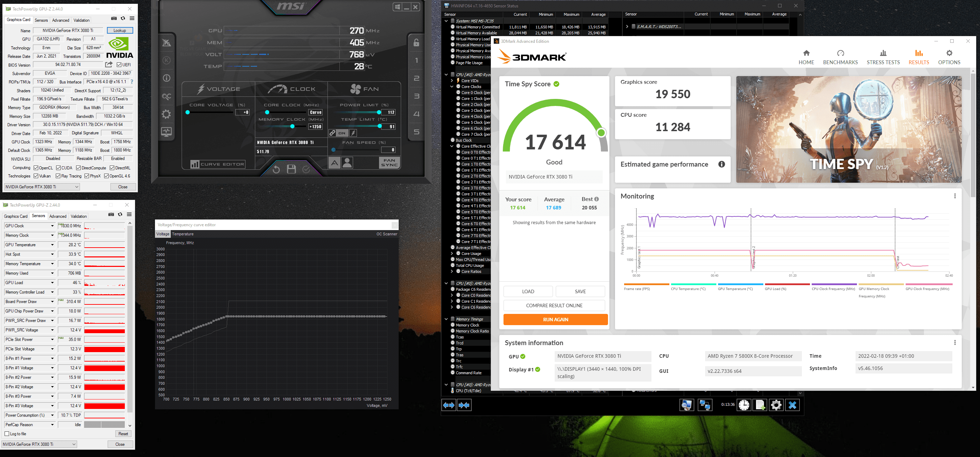980x457 pixels.
Task: Open MSI Afterburner Kombustor K icon
Action: coord(167,60)
